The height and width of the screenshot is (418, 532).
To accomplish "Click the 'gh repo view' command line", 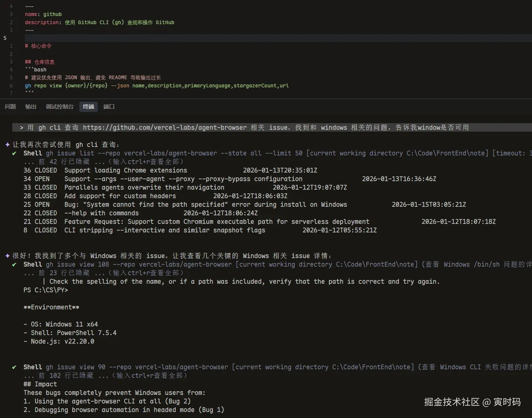I will pyautogui.click(x=157, y=86).
